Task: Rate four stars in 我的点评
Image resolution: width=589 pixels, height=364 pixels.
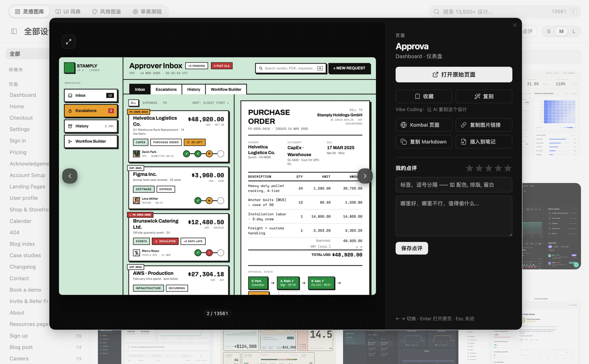Action: coord(498,168)
